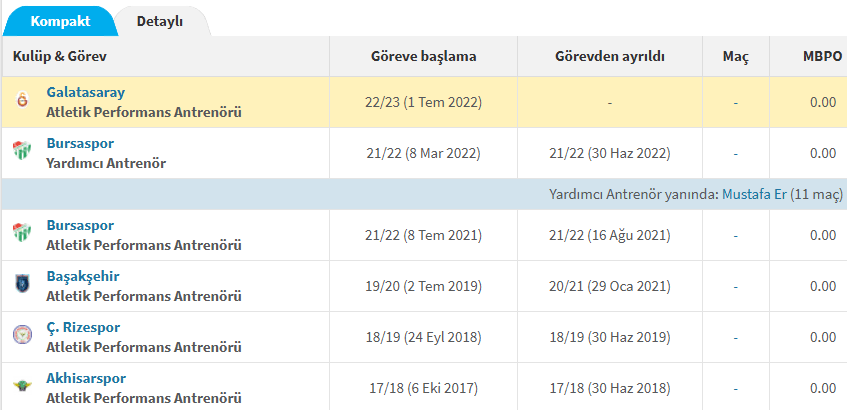847x410 pixels.
Task: Click the Görevden ayrıldı column header
Action: coord(610,57)
